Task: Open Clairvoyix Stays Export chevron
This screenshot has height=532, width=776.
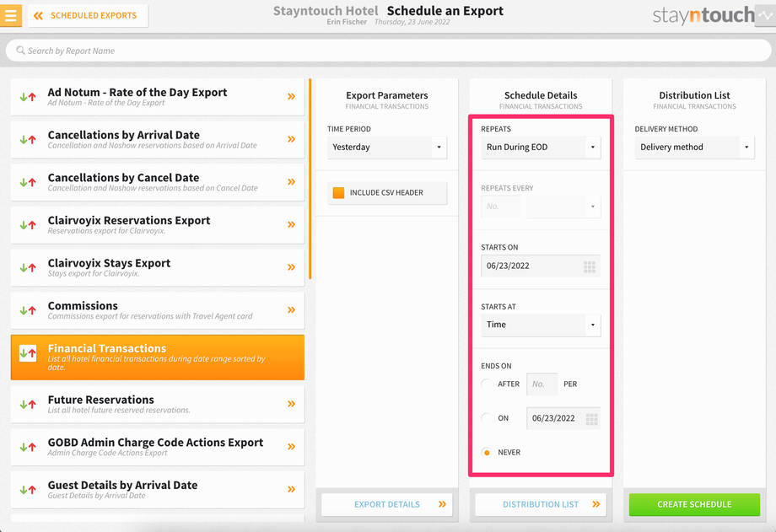Action: tap(292, 267)
